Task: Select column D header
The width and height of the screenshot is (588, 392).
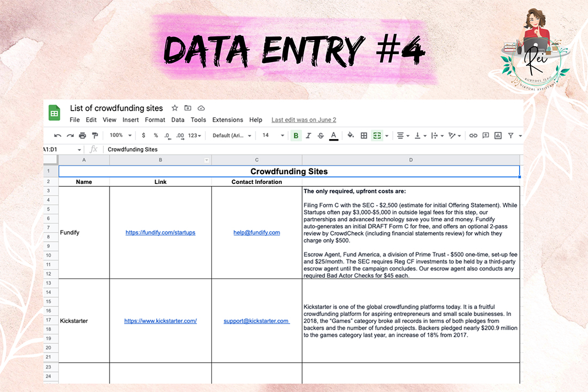Action: 411,160
